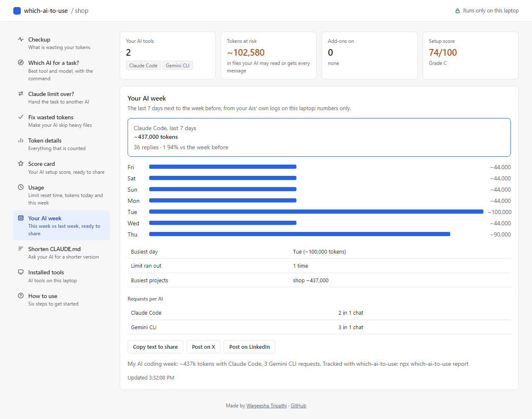532x419 pixels.
Task: Click the Checkup pulse icon
Action: (21, 39)
